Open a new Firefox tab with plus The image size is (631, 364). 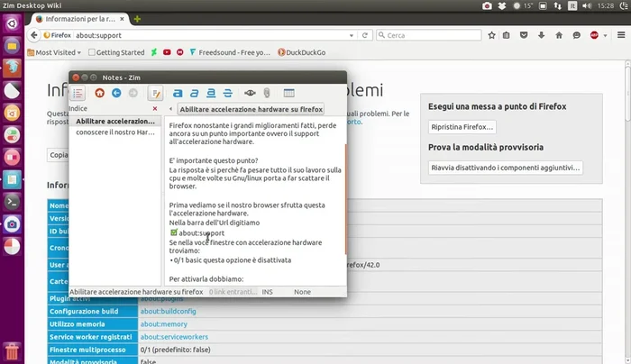[137, 18]
